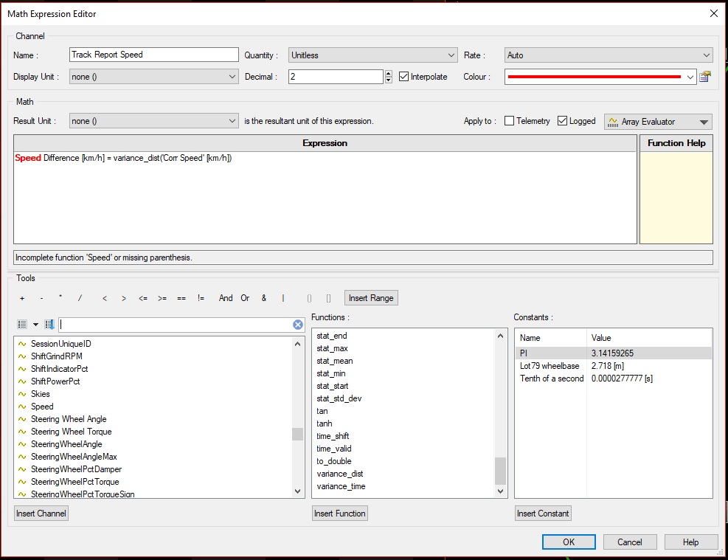
Task: Open the Rate dropdown
Action: (609, 55)
